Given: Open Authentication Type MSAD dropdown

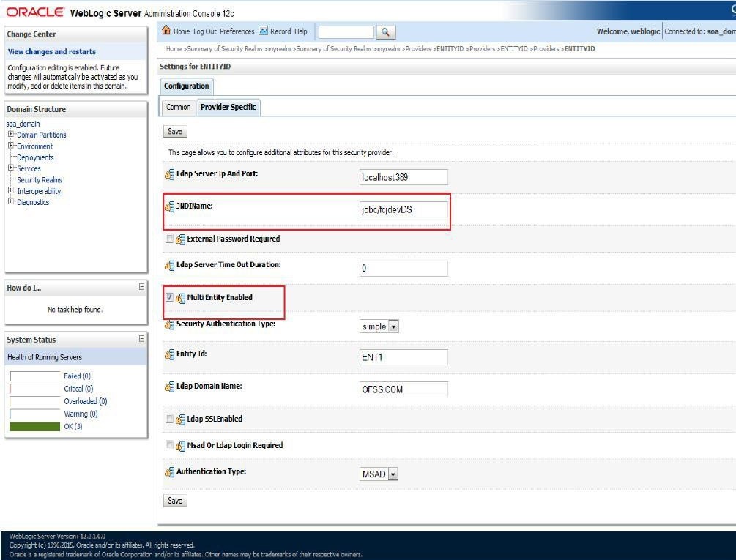Looking at the screenshot, I should [x=379, y=474].
